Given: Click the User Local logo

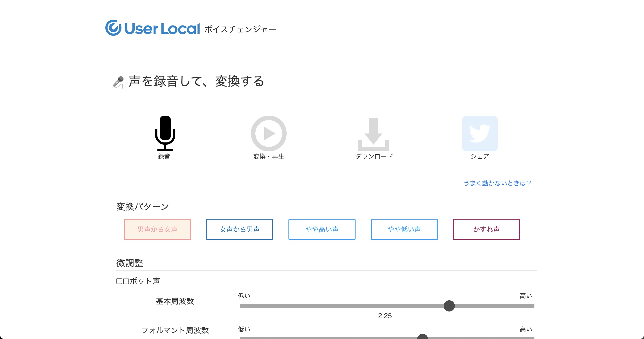Looking at the screenshot, I should [x=153, y=28].
